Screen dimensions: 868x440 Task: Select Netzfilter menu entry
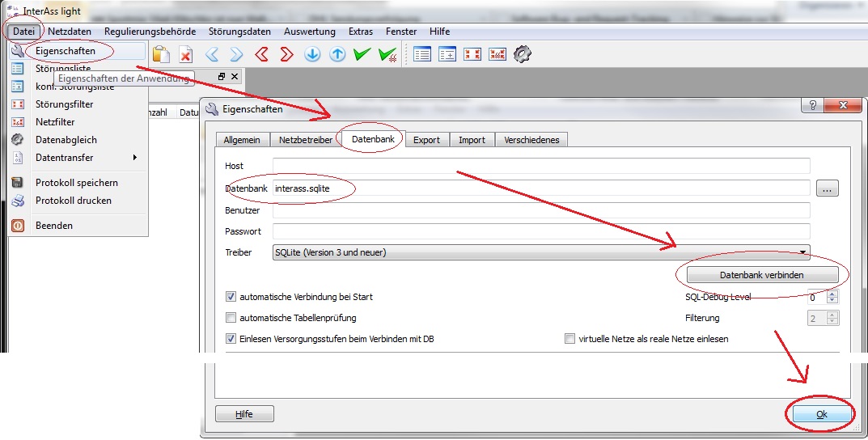pyautogui.click(x=78, y=122)
